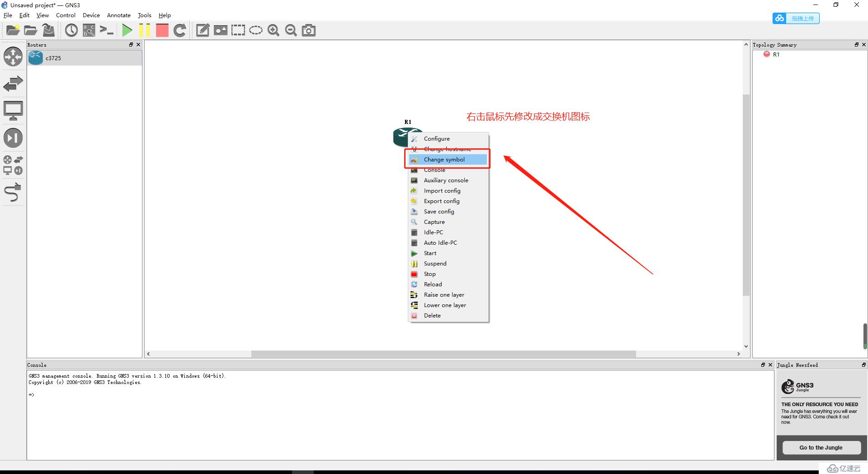868x474 pixels.
Task: Float the Routers panel
Action: (x=131, y=45)
